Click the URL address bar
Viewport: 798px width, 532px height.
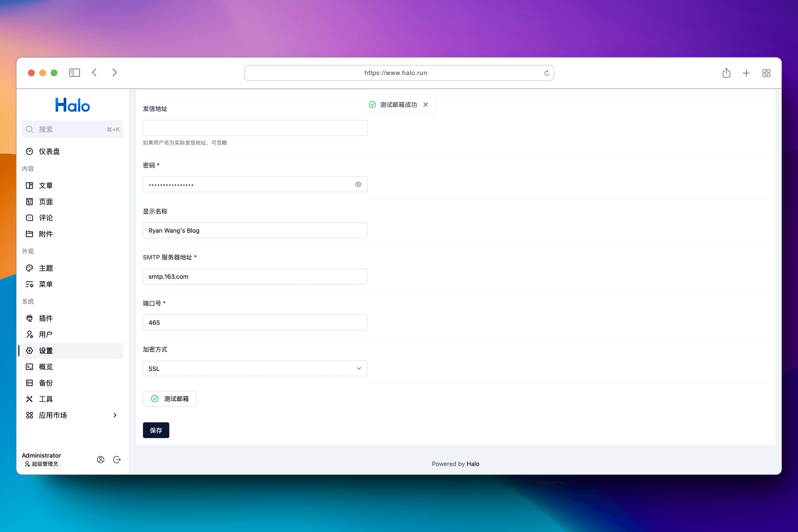coord(399,73)
